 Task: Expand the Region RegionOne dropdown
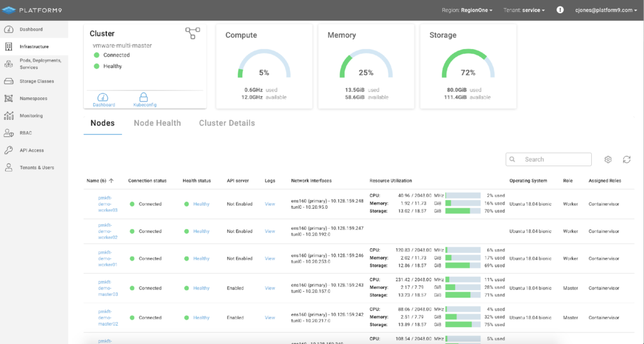pos(467,10)
